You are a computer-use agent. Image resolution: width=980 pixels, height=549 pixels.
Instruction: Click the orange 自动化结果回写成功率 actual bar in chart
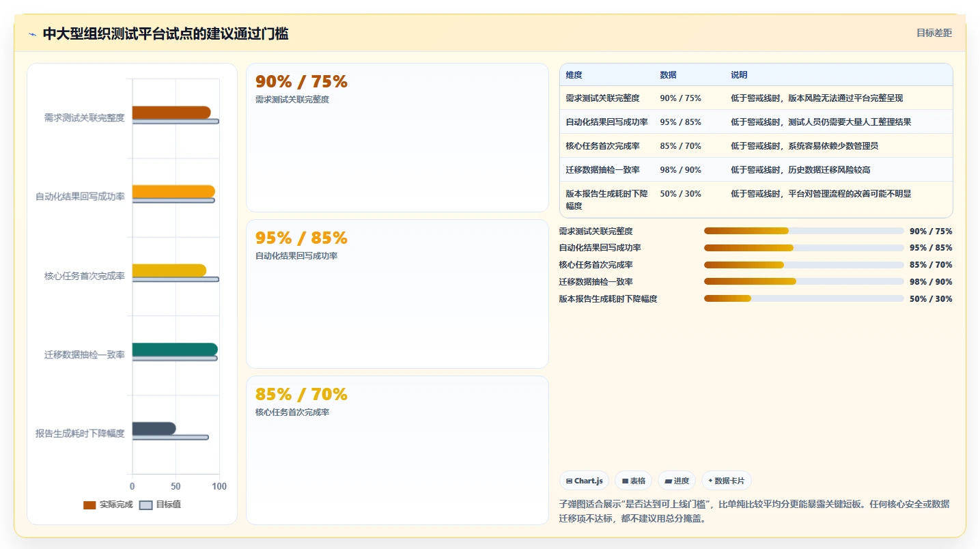[173, 192]
